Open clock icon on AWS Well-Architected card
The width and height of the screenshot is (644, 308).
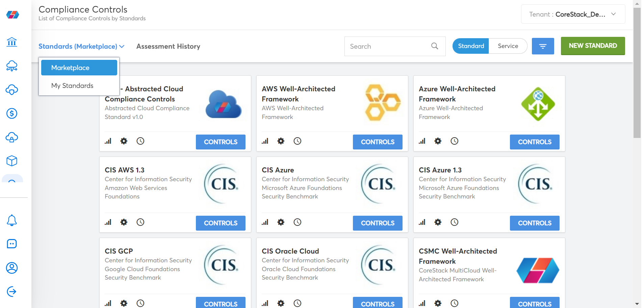click(x=298, y=141)
